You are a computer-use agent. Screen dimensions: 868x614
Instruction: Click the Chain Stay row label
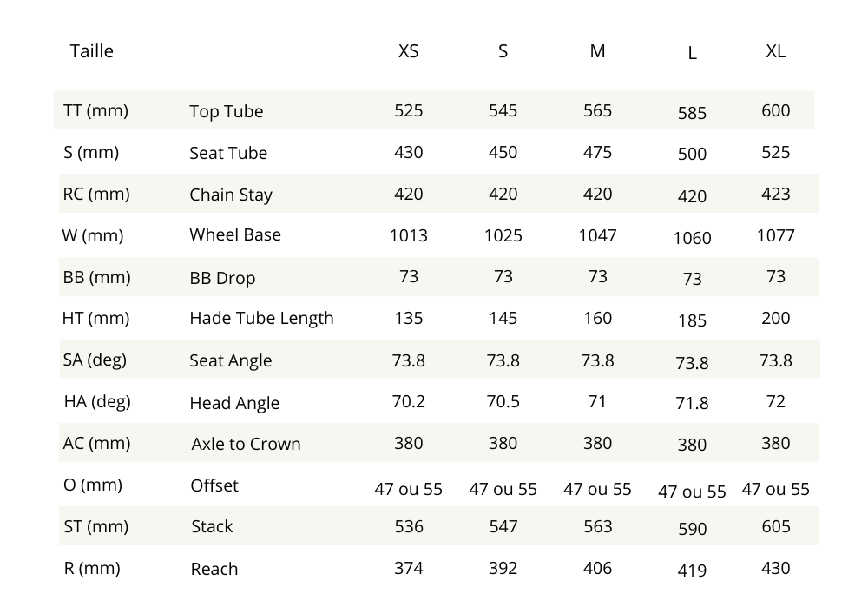point(231,195)
